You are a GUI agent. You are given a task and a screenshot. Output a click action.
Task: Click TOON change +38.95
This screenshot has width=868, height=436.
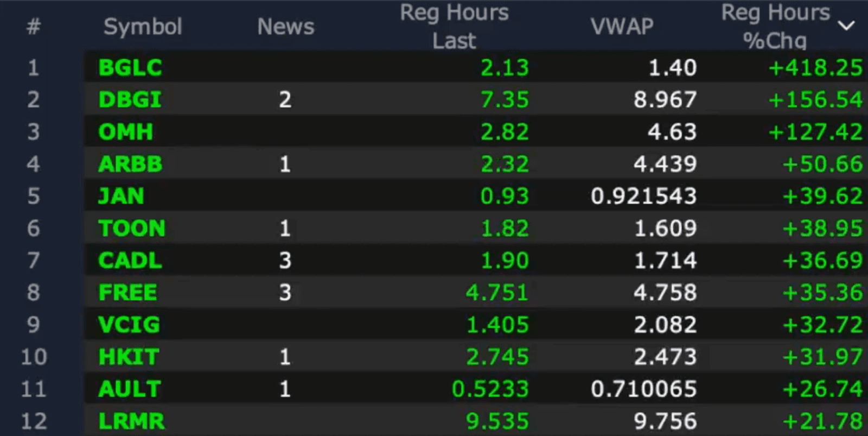822,228
